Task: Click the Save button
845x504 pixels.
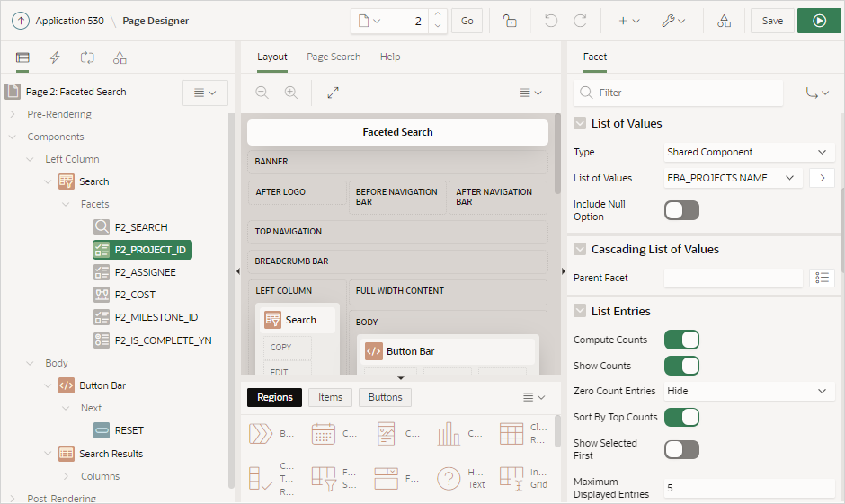Action: [772, 21]
